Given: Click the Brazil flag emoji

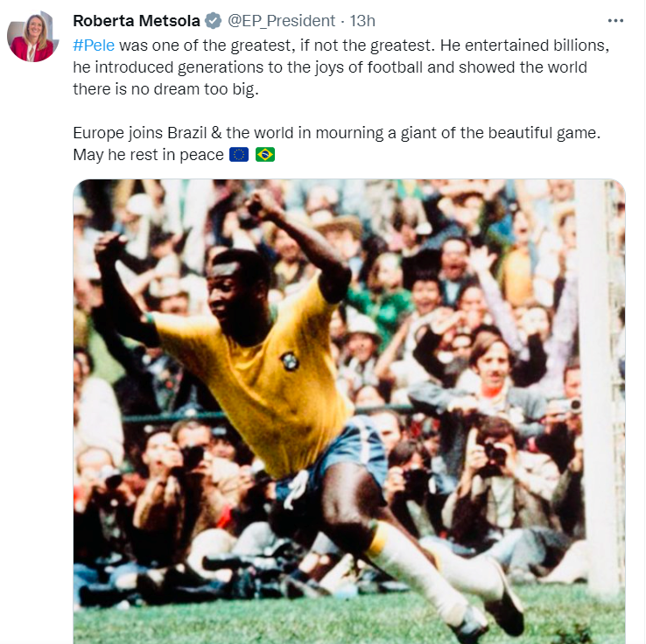Looking at the screenshot, I should pos(265,155).
